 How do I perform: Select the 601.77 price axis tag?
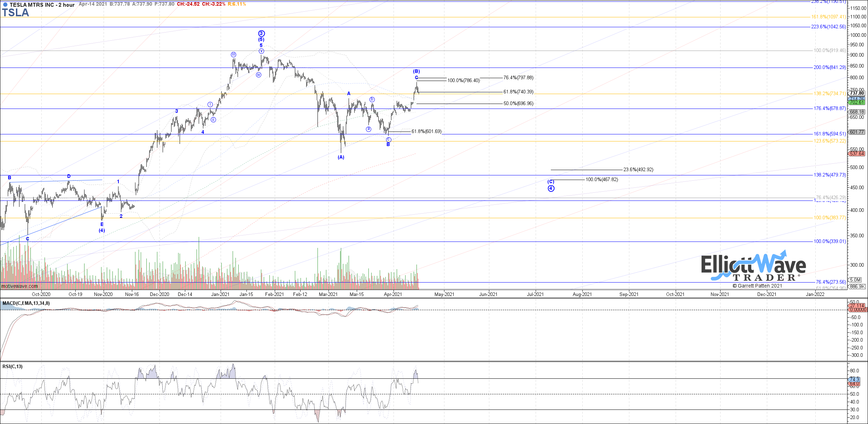tap(857, 132)
